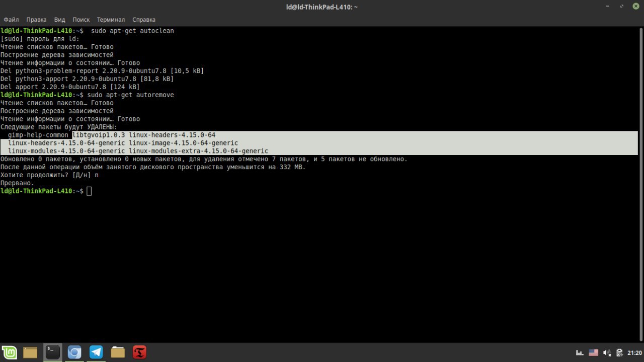
Task: Open the Поиск menu
Action: pos(81,20)
